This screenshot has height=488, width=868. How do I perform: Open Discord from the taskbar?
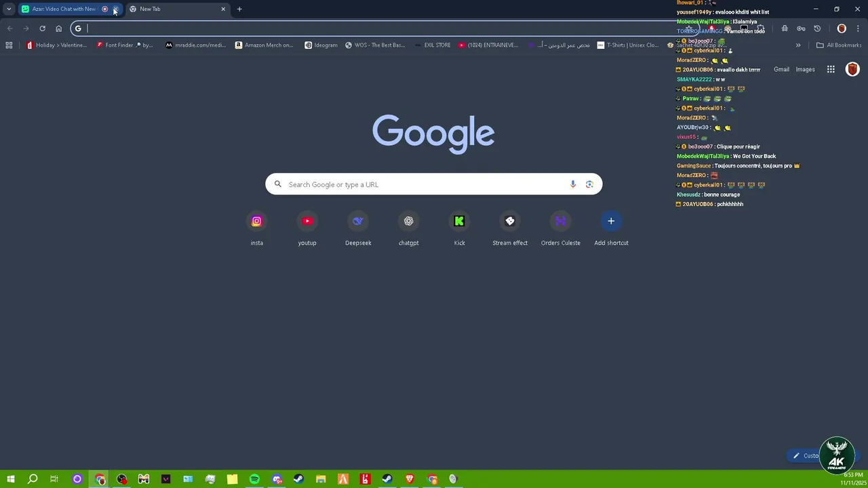277,479
